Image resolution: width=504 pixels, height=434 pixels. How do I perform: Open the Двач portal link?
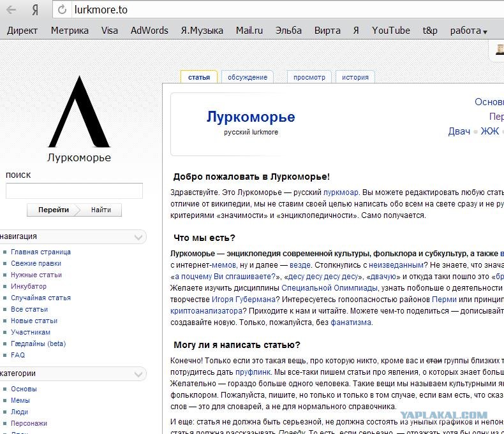coord(459,131)
